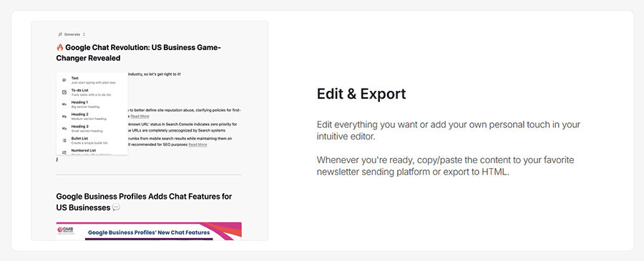Select Heading 2 medium section heading
This screenshot has width=644, height=261.
92,117
